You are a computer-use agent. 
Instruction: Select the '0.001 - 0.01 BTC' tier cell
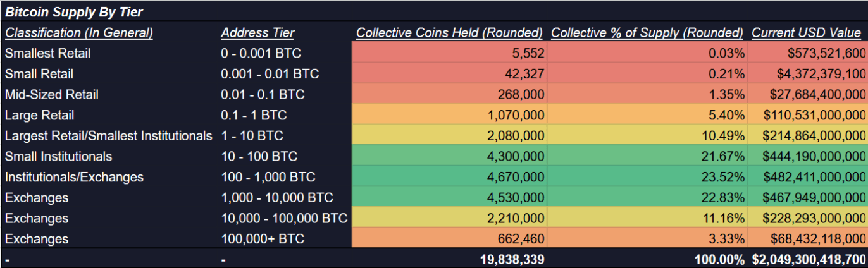[x=270, y=74]
